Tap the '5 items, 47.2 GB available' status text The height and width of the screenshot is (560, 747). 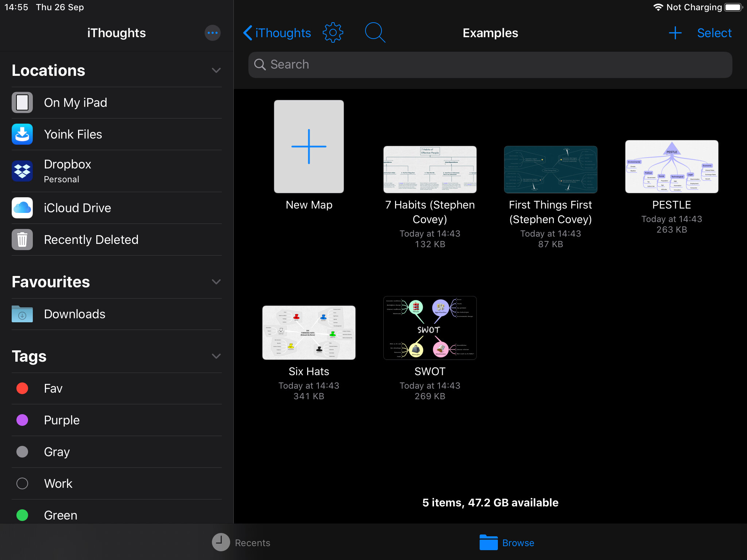coord(490,503)
